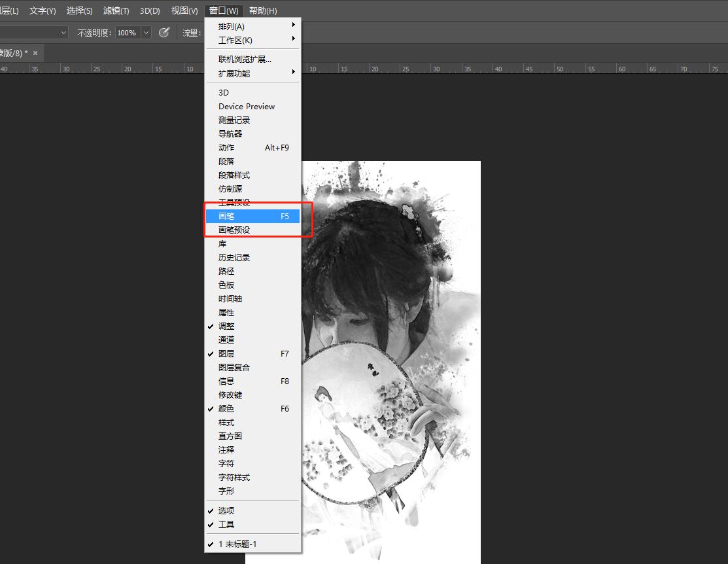Open the 时间轴 panel

click(252, 299)
